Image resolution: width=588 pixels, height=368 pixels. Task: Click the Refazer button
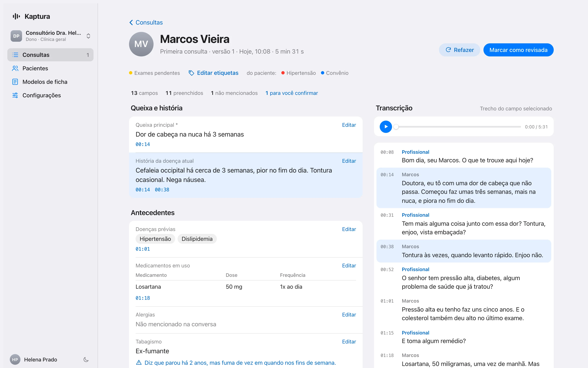click(x=459, y=50)
